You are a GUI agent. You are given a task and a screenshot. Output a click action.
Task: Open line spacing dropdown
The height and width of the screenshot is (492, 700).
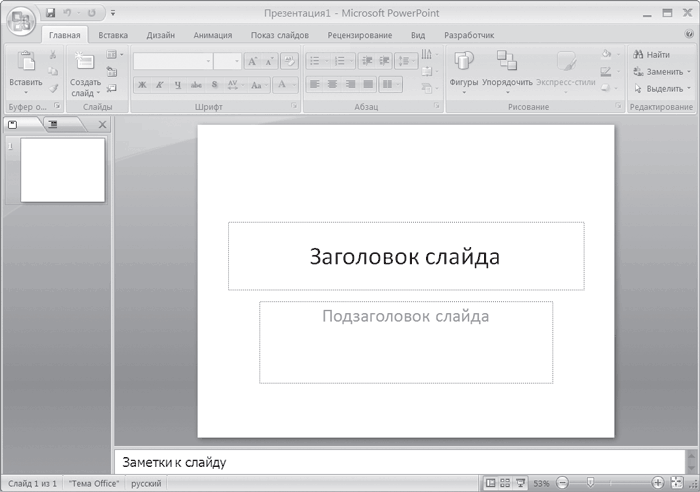tap(406, 61)
